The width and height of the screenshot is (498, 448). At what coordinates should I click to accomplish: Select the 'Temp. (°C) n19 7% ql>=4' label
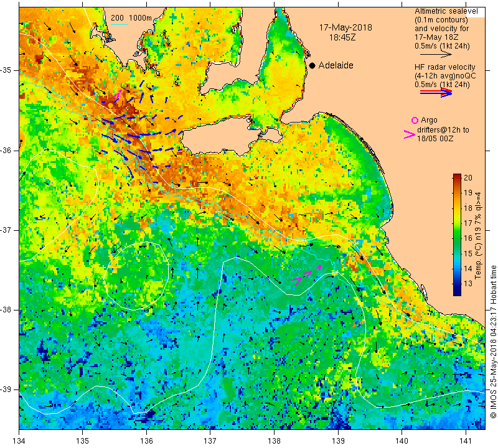click(x=478, y=235)
